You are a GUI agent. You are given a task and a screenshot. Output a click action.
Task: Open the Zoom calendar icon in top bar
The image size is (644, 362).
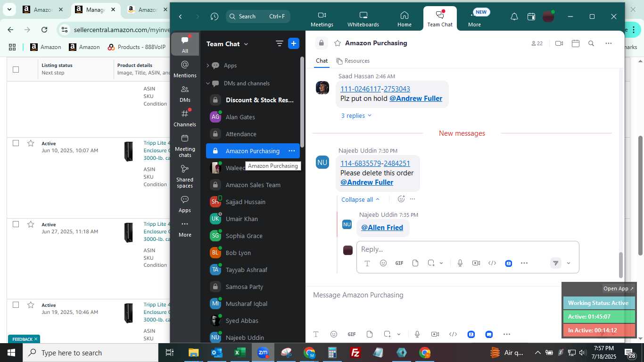(531, 16)
